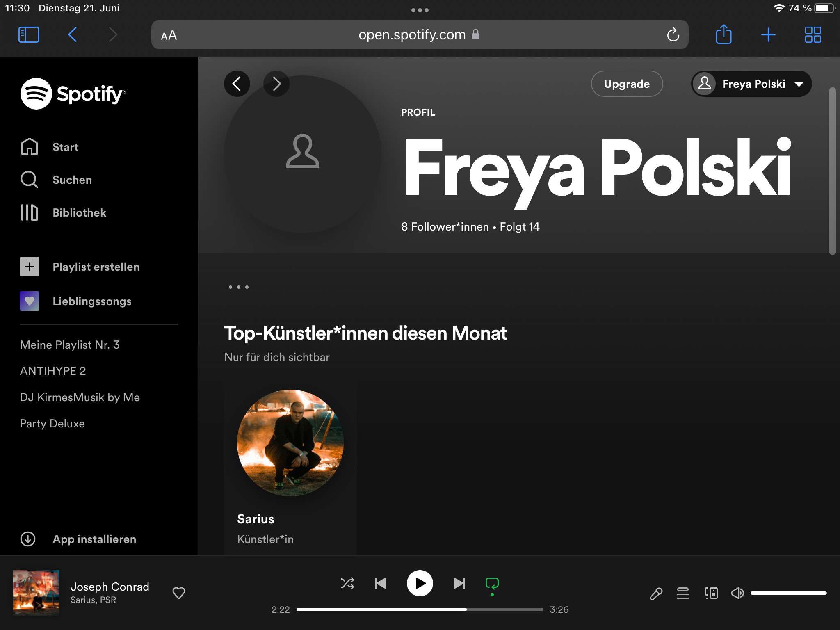The height and width of the screenshot is (630, 840).
Task: Click the Upgrade button
Action: tap(626, 84)
